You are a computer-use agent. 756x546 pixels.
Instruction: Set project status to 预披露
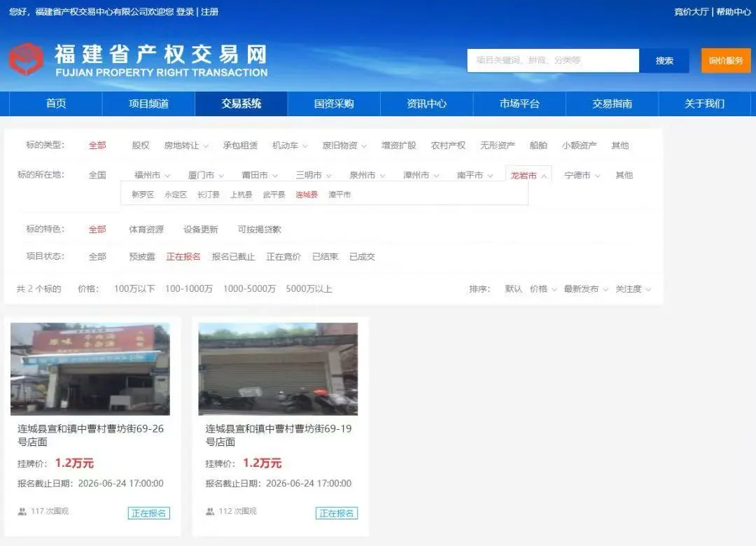[141, 257]
